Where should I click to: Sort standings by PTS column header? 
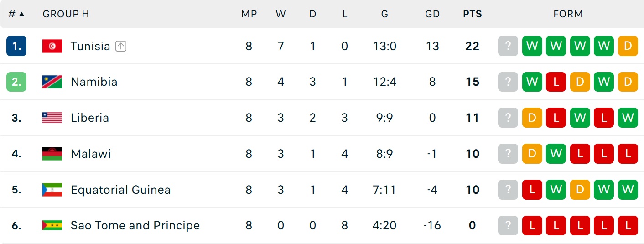[473, 14]
